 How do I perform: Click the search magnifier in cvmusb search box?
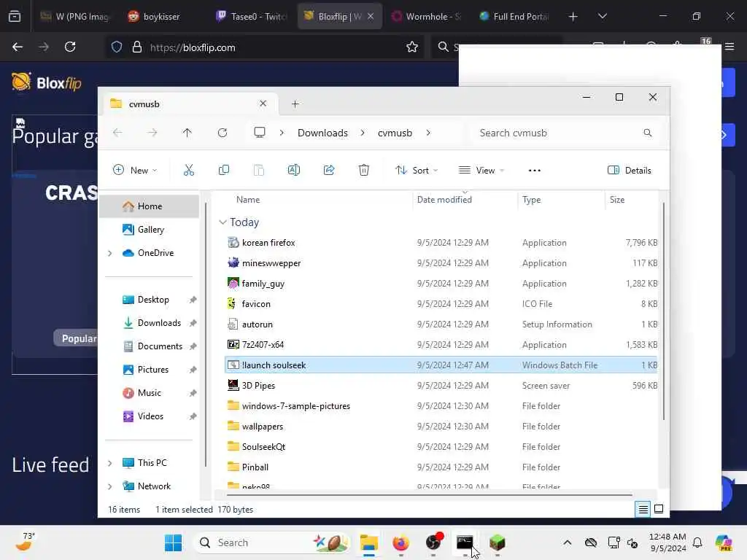(x=648, y=133)
